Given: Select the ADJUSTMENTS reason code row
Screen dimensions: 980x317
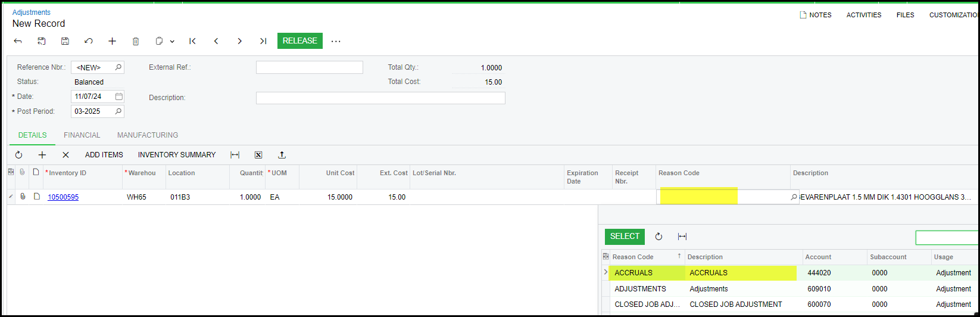Looking at the screenshot, I should pos(640,289).
